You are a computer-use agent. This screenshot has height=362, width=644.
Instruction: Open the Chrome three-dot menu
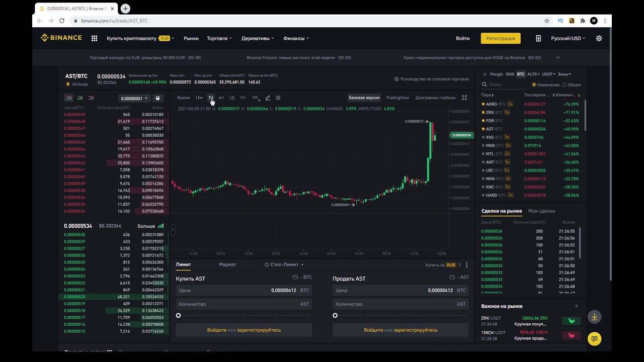[605, 21]
